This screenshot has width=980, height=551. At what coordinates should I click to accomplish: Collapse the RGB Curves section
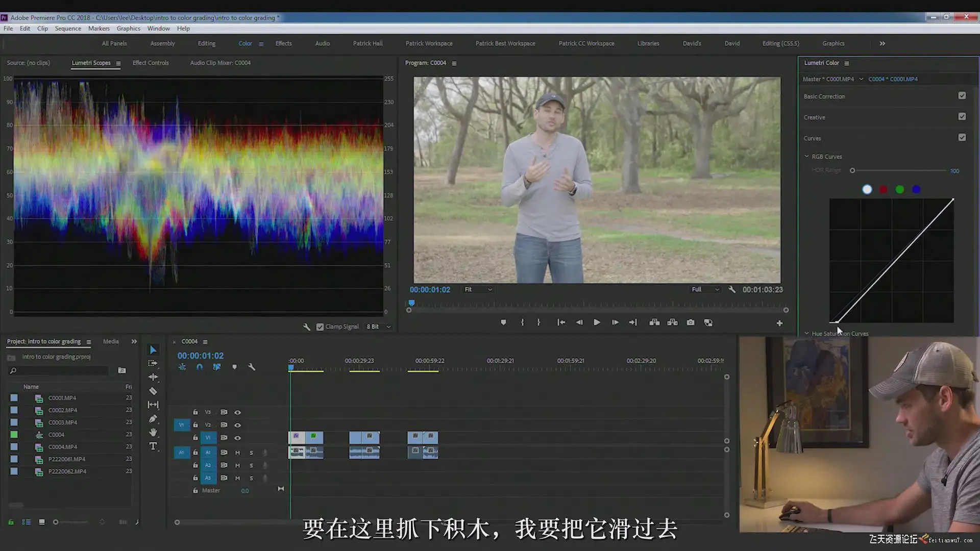pos(806,157)
